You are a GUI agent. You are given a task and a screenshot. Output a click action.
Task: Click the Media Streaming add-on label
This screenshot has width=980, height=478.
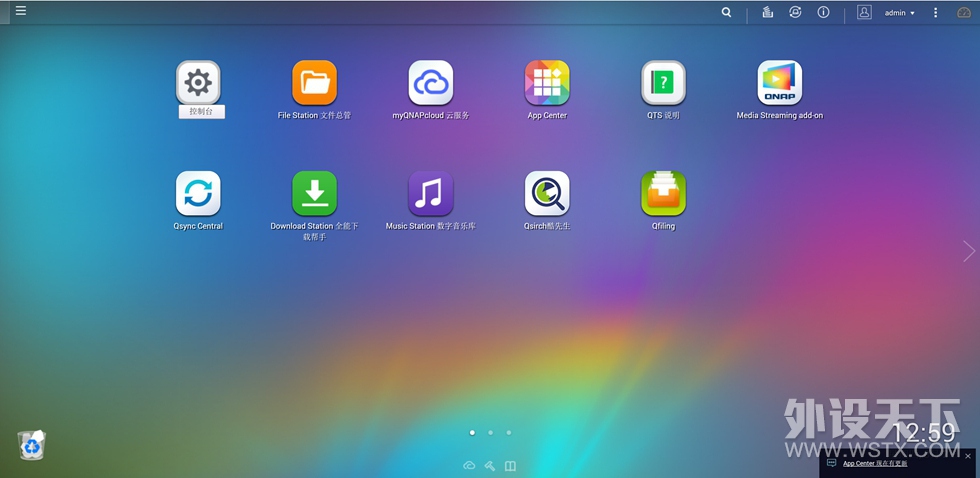click(779, 116)
